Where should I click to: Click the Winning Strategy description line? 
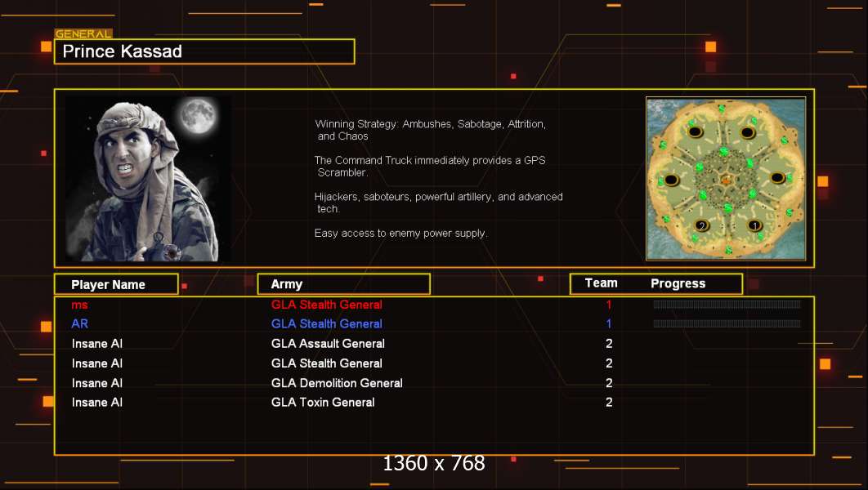[431, 130]
